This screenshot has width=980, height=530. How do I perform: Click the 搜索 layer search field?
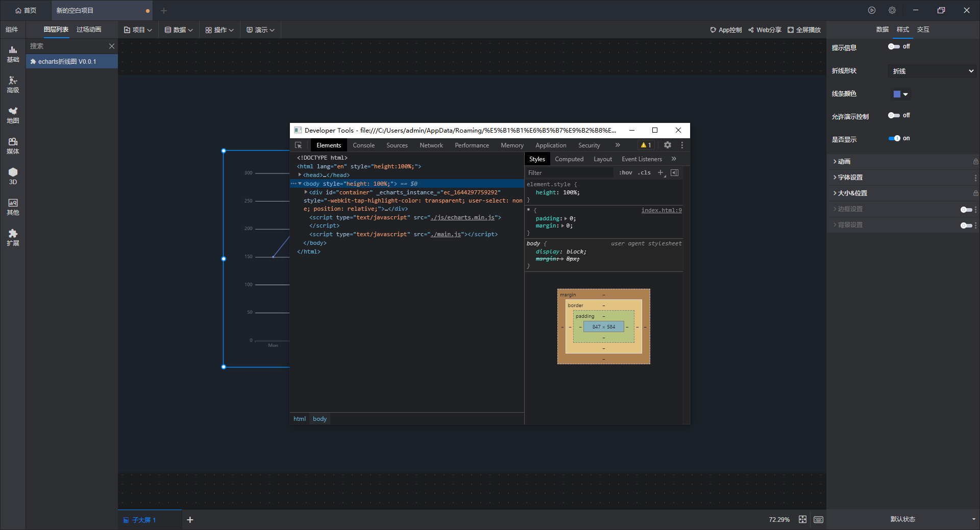pyautogui.click(x=67, y=46)
